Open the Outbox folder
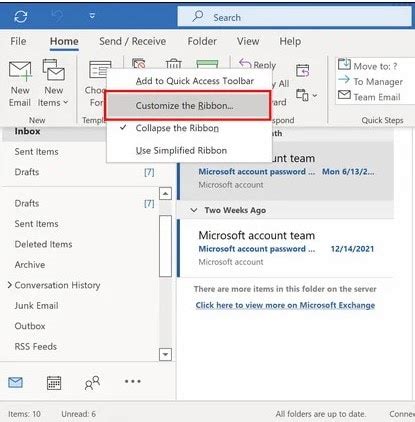415x422 pixels. pos(30,326)
